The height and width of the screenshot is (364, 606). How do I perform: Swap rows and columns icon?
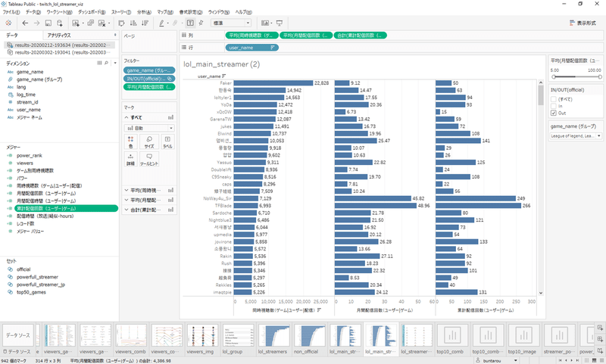121,23
